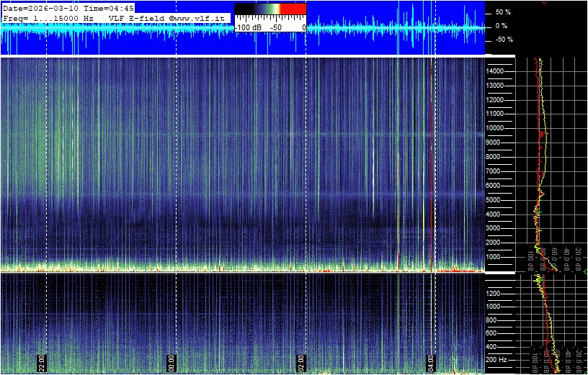Select the 02:00 time marker
This screenshot has height=375, width=588.
[x=301, y=362]
